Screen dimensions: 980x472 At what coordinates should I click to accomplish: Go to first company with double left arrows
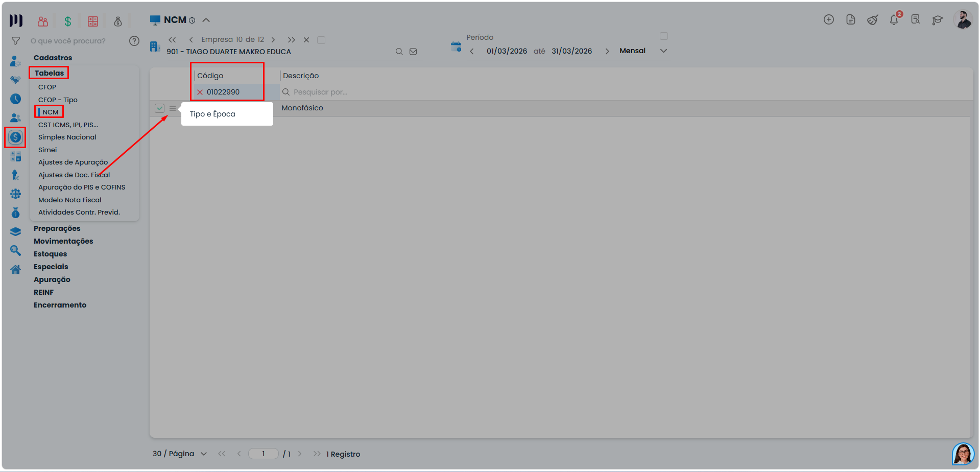coord(172,40)
